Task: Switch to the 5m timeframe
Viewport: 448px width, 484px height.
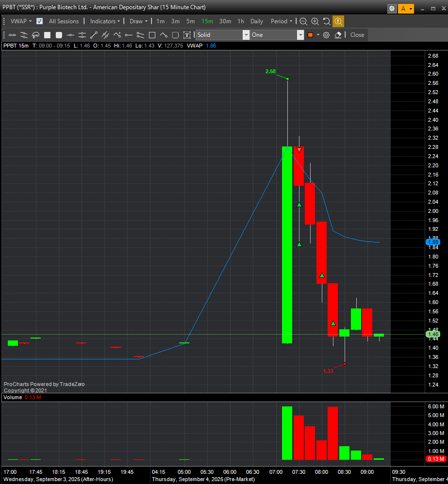Action: coord(191,21)
